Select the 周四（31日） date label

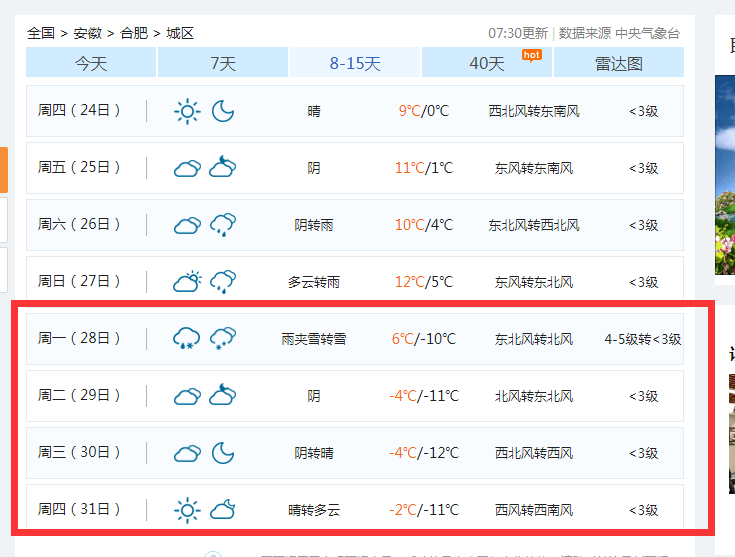coord(79,509)
